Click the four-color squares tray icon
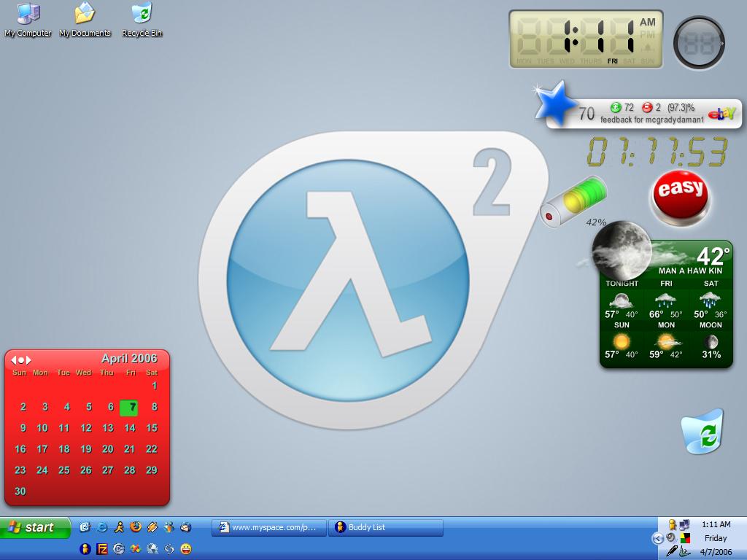 pyautogui.click(x=685, y=539)
